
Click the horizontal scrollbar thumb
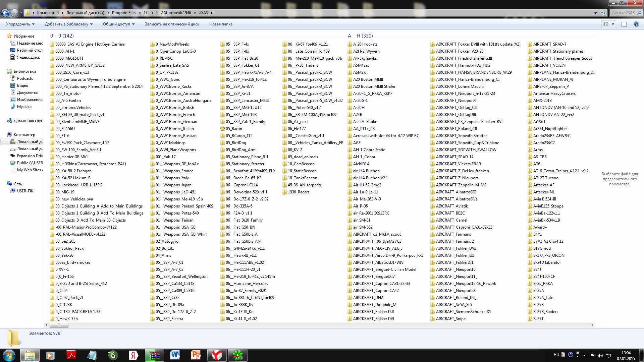[x=59, y=325]
